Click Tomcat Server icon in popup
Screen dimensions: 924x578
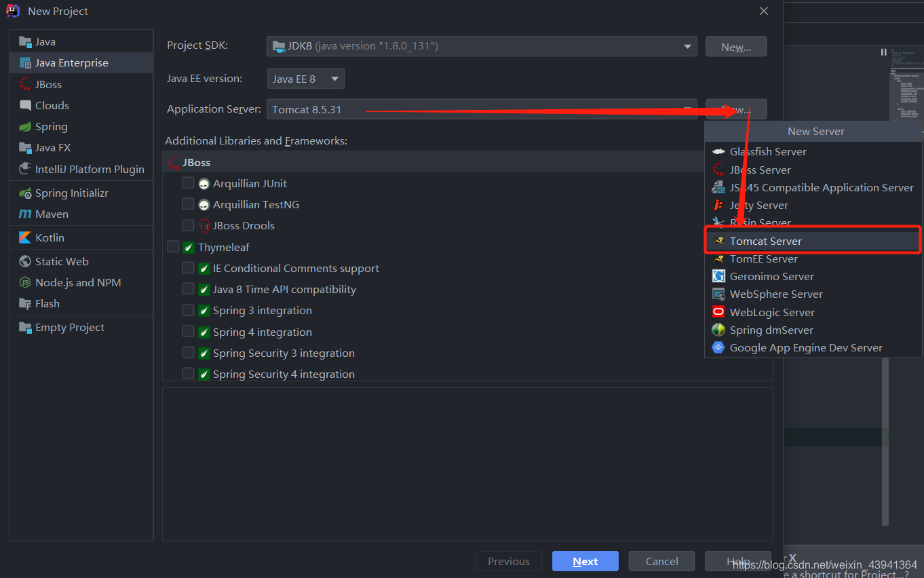tap(718, 241)
